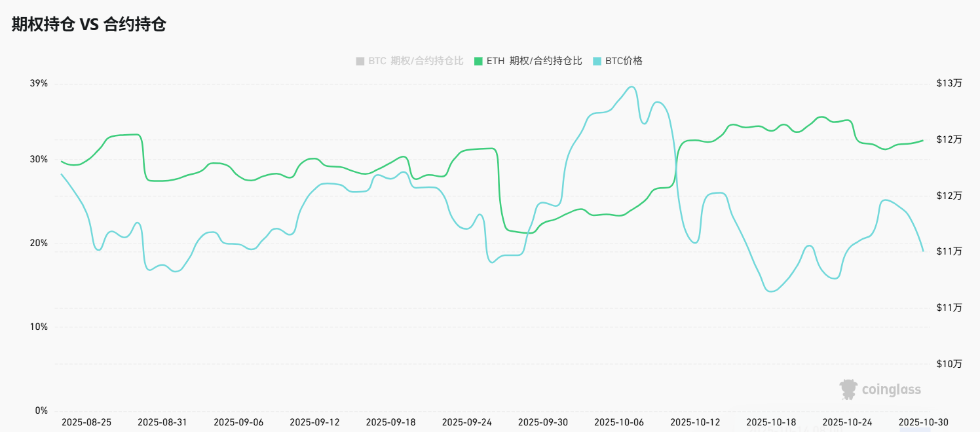Viewport: 980px width, 432px height.
Task: Click the 2025-10-06 date label
Action: click(x=619, y=422)
